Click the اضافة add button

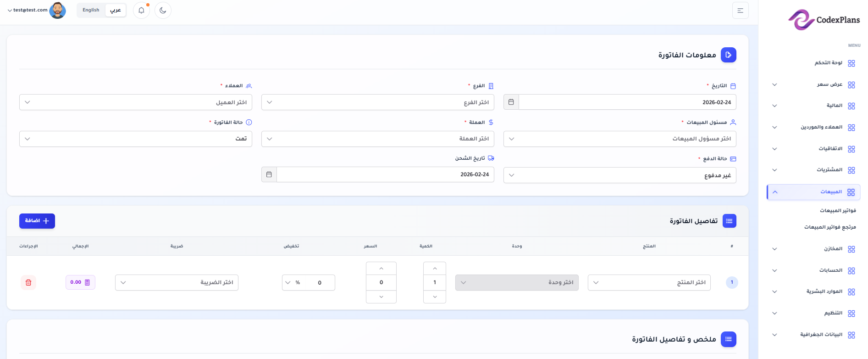37,221
